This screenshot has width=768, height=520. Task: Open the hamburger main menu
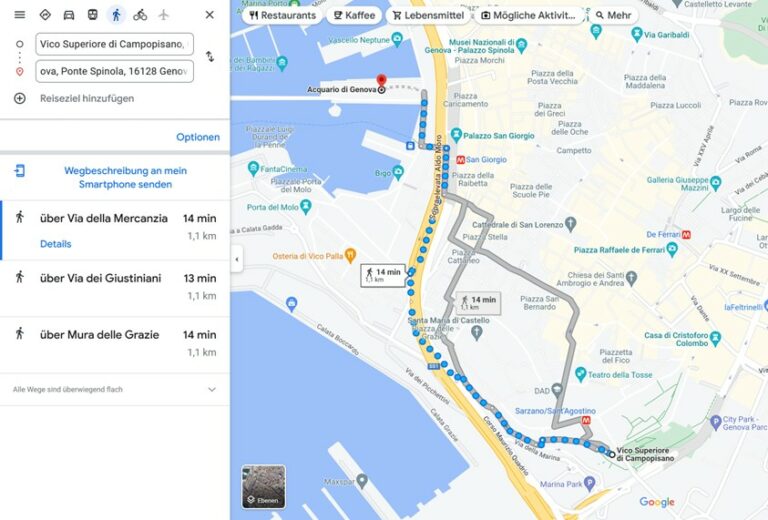tap(20, 15)
